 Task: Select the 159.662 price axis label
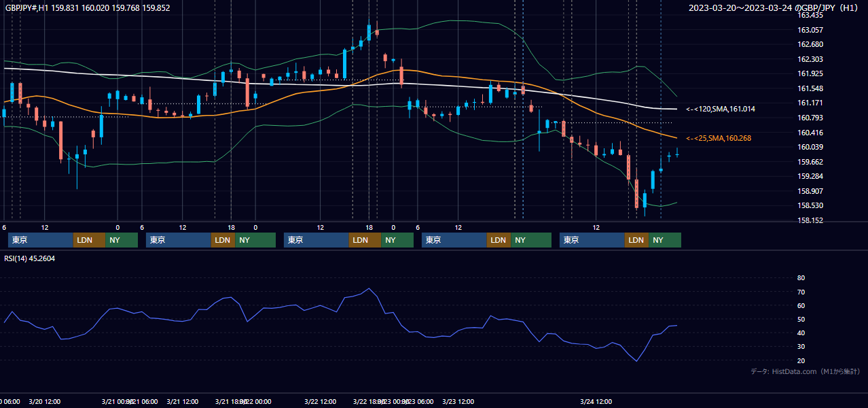click(x=810, y=162)
